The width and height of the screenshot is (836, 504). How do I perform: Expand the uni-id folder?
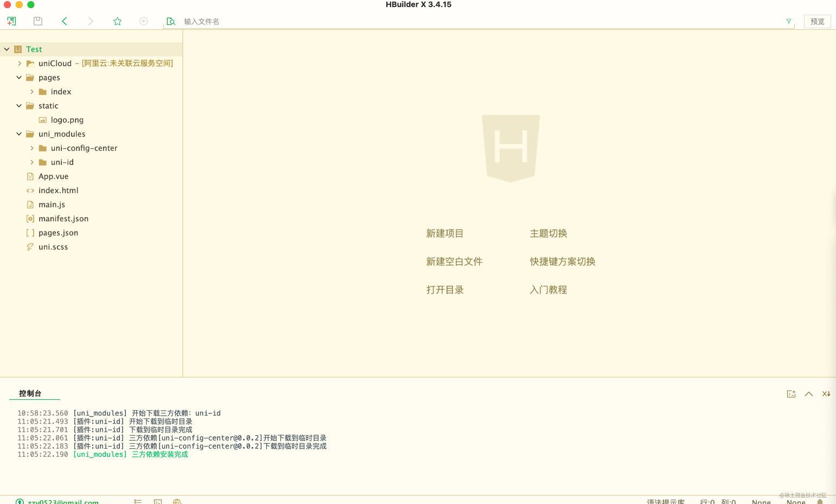pos(31,162)
